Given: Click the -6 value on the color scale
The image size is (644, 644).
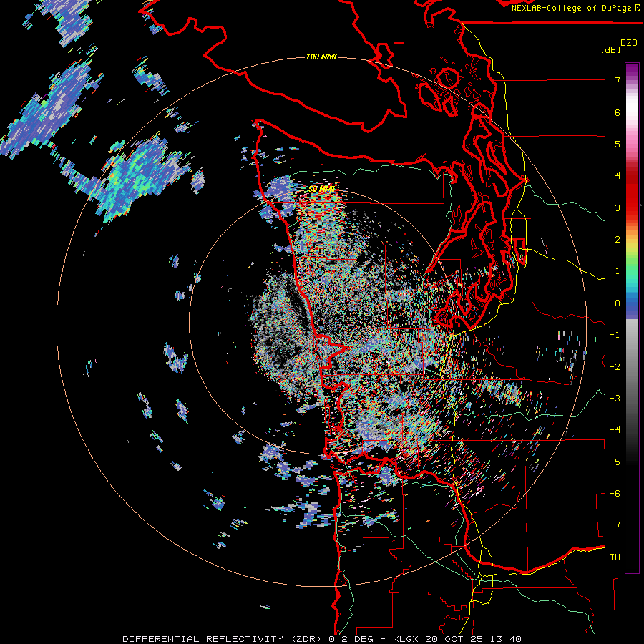Looking at the screenshot, I should click(615, 494).
